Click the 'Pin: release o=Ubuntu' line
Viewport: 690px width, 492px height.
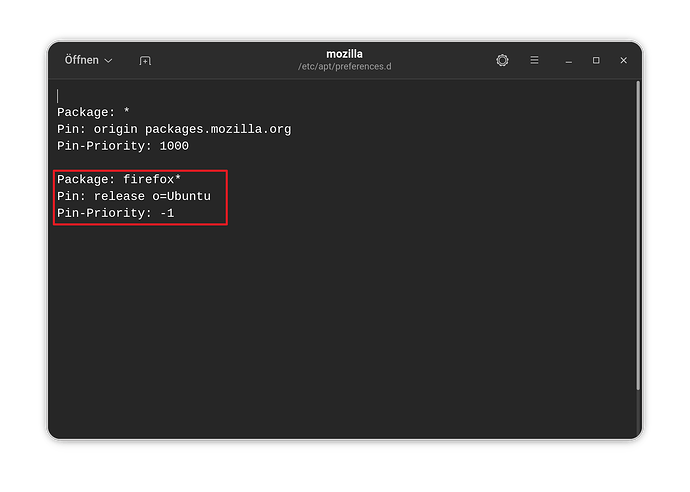tap(134, 196)
